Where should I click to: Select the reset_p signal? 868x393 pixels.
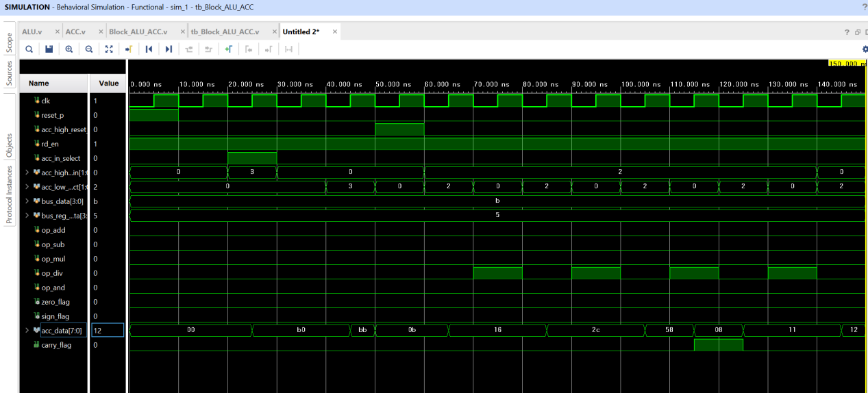(54, 115)
